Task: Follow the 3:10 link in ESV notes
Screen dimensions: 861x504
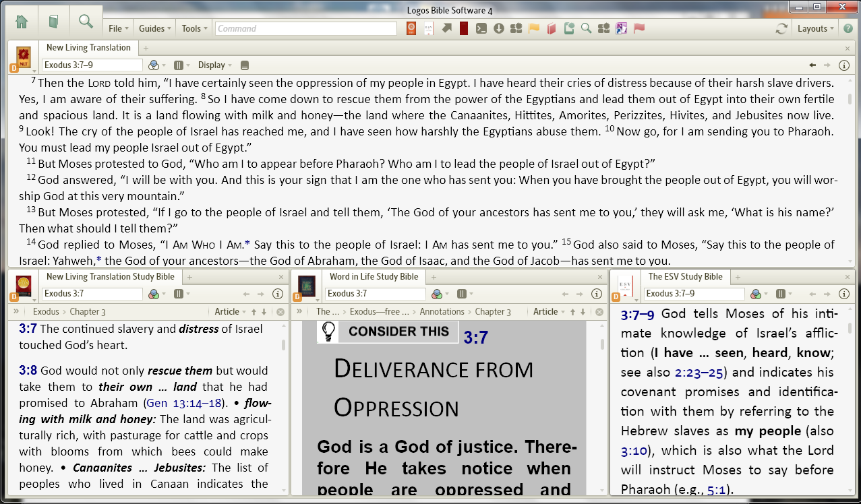Action: click(x=633, y=450)
